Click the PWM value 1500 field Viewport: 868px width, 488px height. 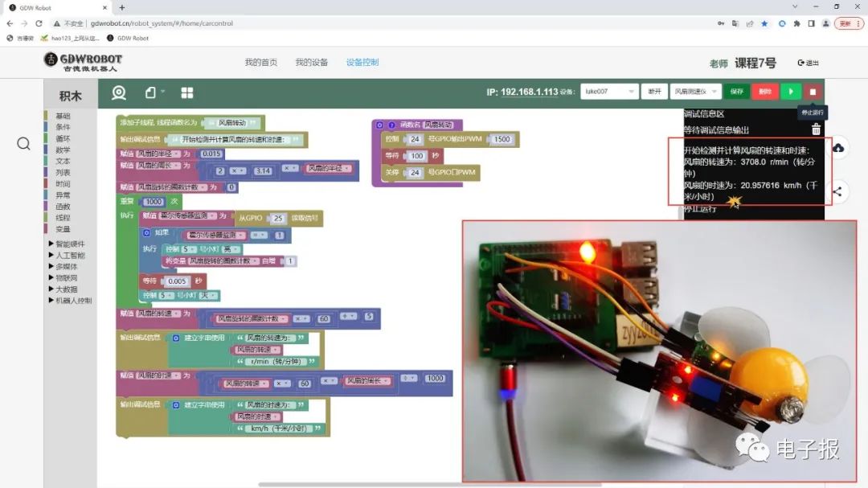pyautogui.click(x=502, y=139)
